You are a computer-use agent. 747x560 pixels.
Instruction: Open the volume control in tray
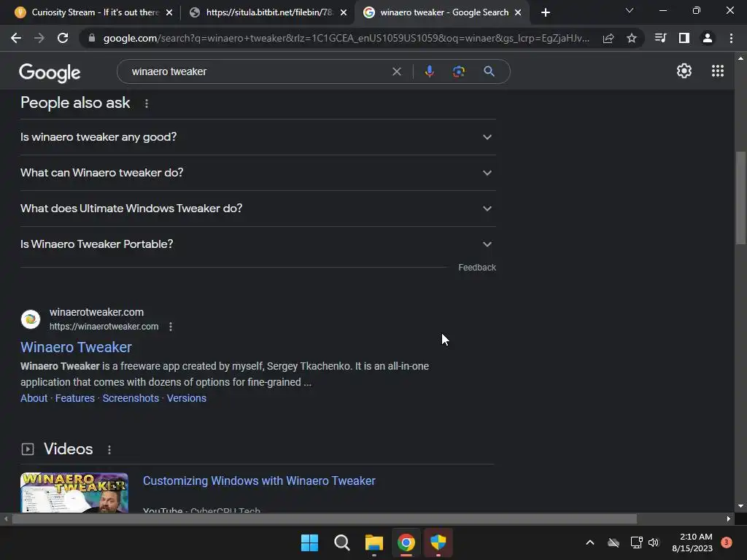654,542
